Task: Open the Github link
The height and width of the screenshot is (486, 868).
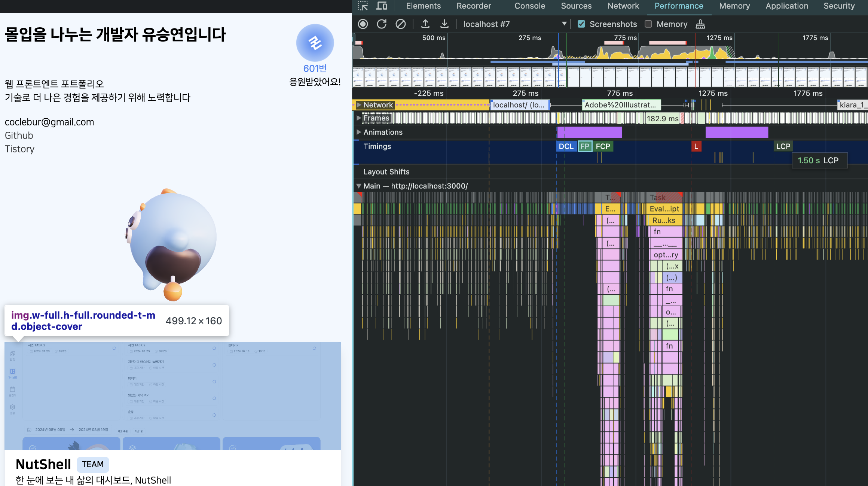Action: pyautogui.click(x=19, y=136)
